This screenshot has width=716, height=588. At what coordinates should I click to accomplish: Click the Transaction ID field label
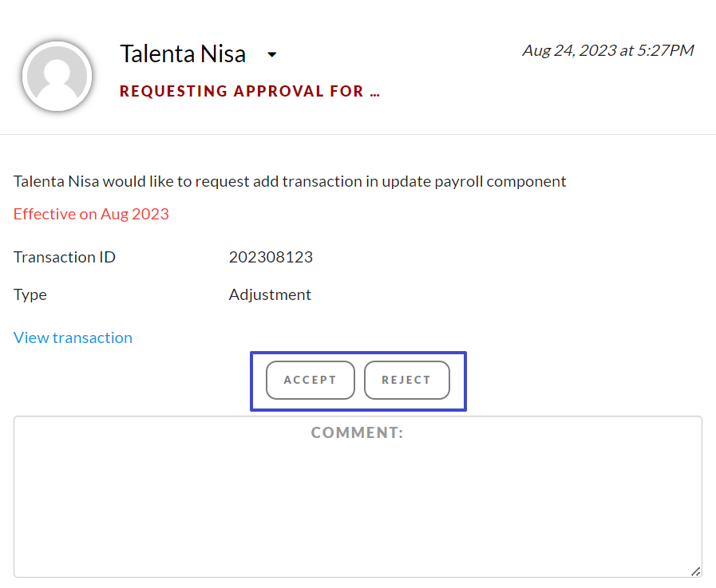tap(65, 257)
